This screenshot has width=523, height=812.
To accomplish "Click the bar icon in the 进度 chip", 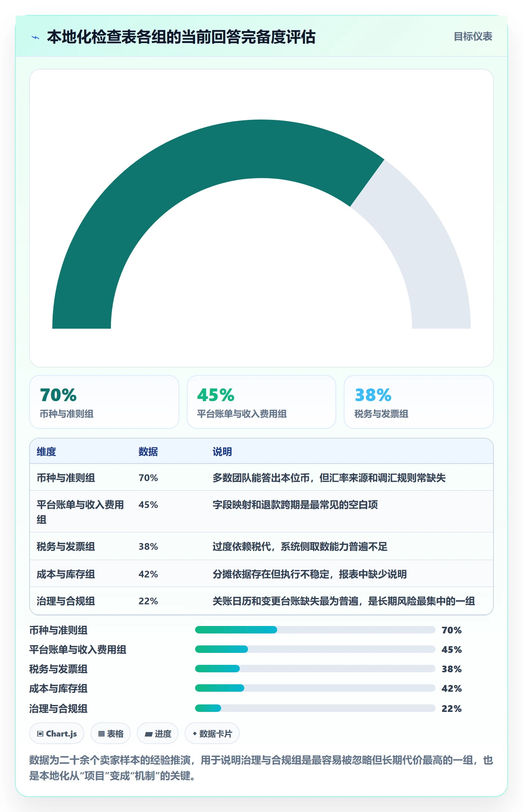I will (x=149, y=734).
